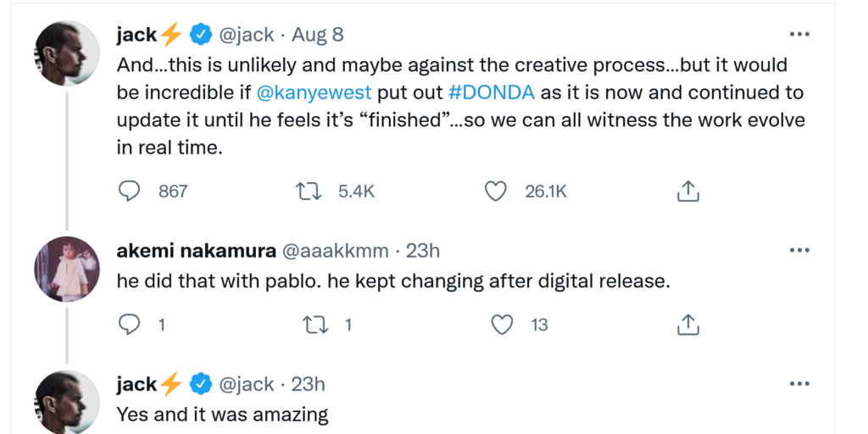Open akemi nakamura's profile name

pyautogui.click(x=196, y=251)
